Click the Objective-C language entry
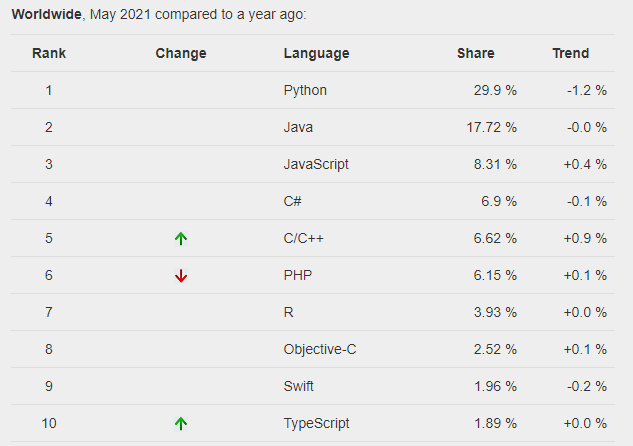Screen dimensions: 633x446 pyautogui.click(x=320, y=349)
